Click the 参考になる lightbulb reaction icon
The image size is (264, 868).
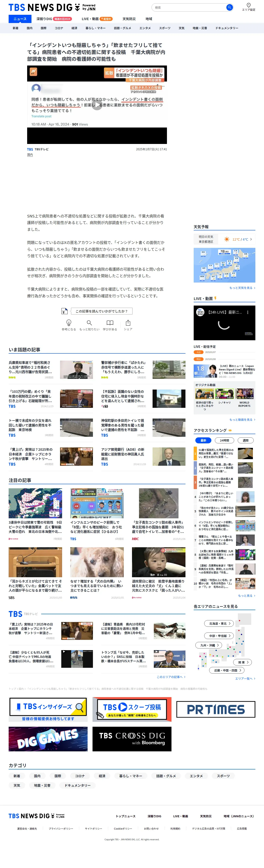point(68,322)
